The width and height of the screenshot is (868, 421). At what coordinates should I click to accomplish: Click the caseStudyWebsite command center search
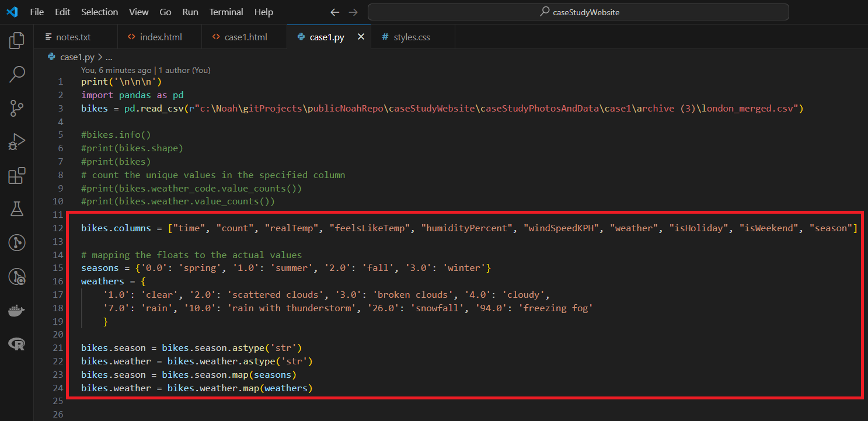[578, 12]
